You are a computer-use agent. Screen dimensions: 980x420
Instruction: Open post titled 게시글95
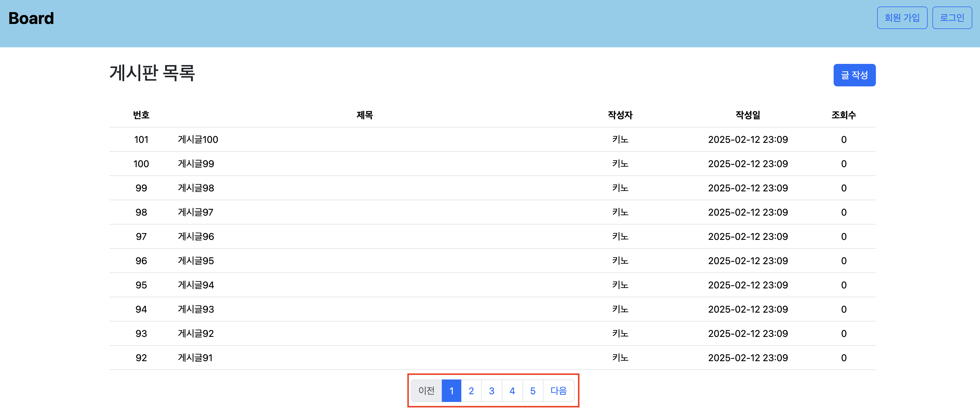tap(196, 261)
